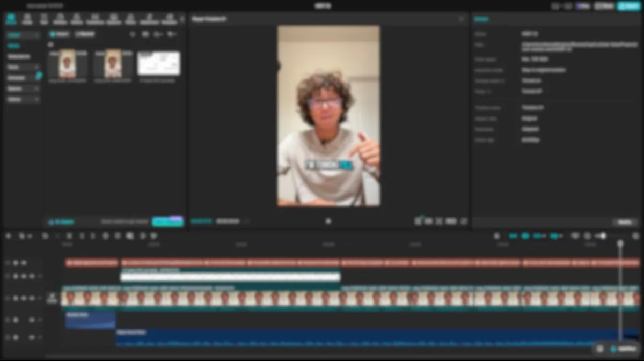This screenshot has height=362, width=644.
Task: Toggle the linkage option in timeline toolbar
Action: [537, 236]
